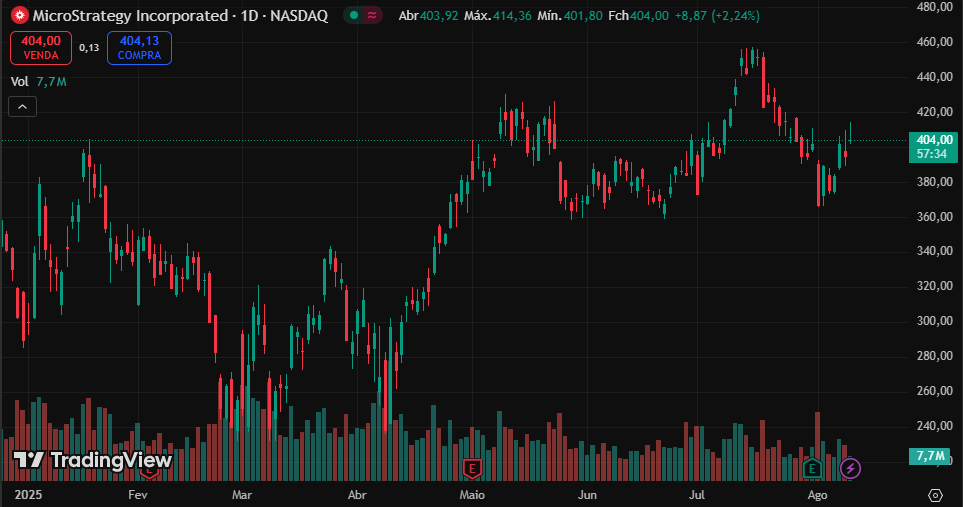Click the purple lightning bolt icon
The height and width of the screenshot is (507, 963).
(x=850, y=469)
